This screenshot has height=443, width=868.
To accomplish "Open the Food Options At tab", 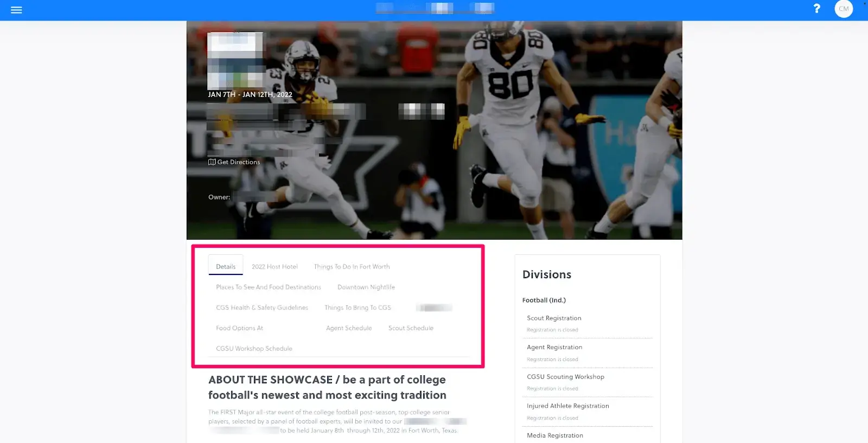I will pyautogui.click(x=239, y=328).
